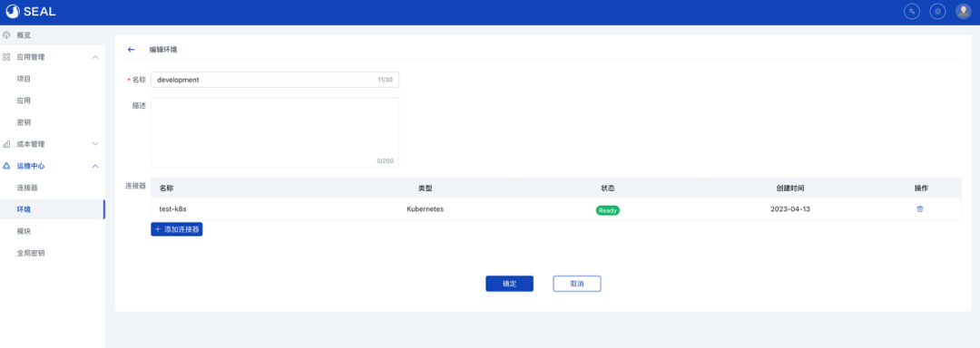Open the settings gear icon in header
This screenshot has height=348, width=980.
[937, 11]
